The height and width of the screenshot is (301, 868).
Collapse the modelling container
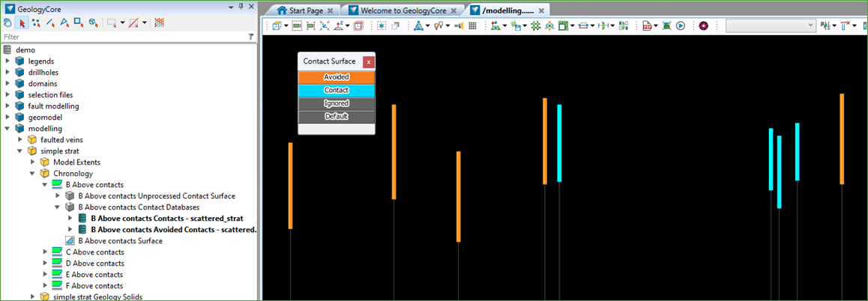click(7, 129)
